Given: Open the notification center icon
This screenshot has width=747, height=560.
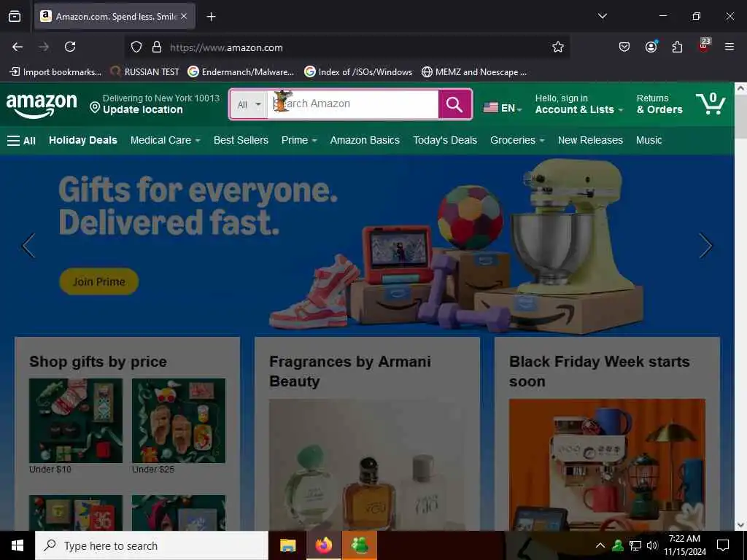Looking at the screenshot, I should click(723, 545).
